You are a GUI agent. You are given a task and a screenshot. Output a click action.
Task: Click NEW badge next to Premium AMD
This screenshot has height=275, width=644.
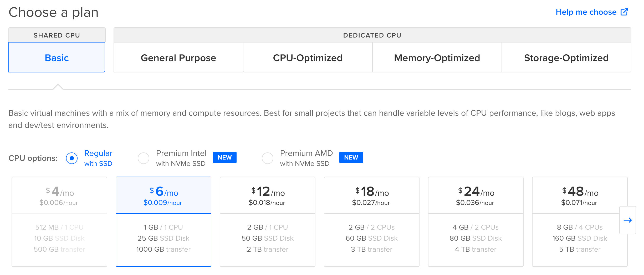[x=351, y=157]
